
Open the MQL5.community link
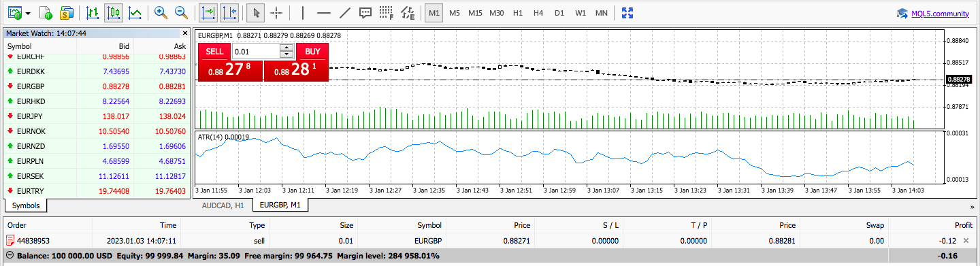click(x=940, y=13)
